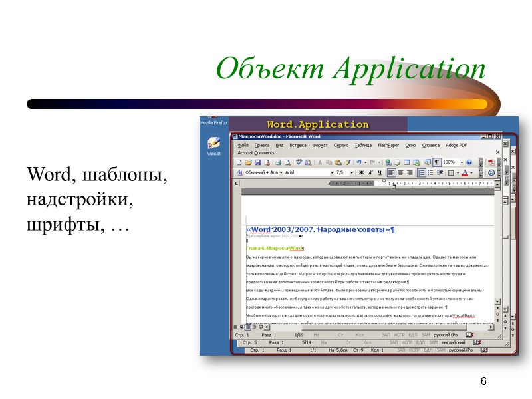Click the Insert Excel worksheet icon
The width and height of the screenshot is (532, 399).
(x=416, y=162)
